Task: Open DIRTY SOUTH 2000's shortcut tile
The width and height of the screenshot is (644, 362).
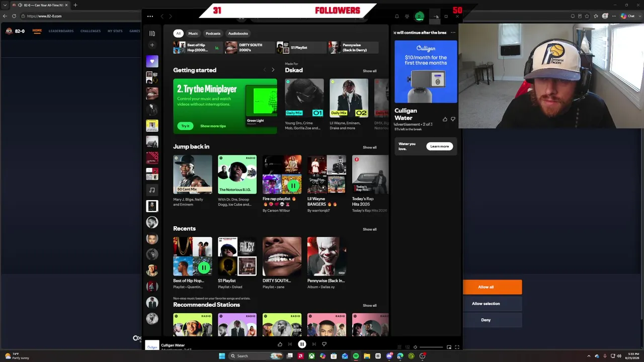Action: [250, 47]
